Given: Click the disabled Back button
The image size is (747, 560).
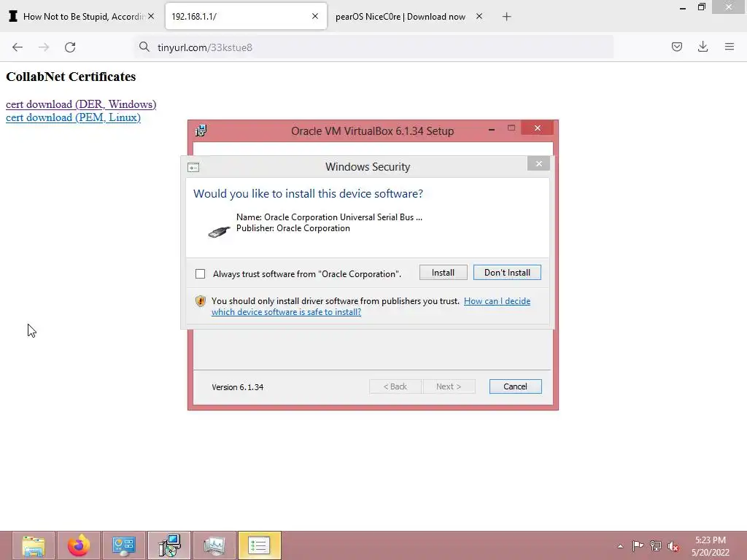Looking at the screenshot, I should click(x=395, y=386).
